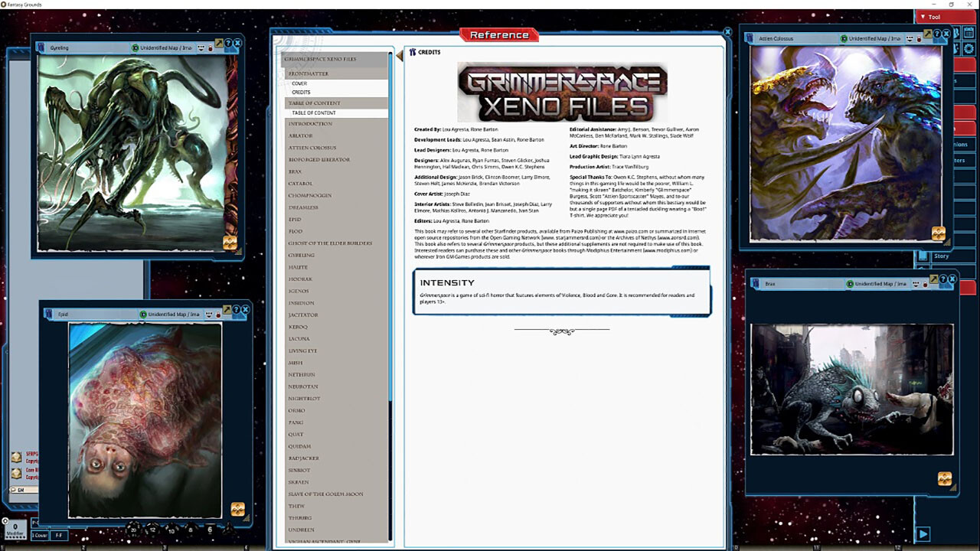Open the Options gear icon in sidebar
Screen dimensions: 980x551
coord(969,49)
